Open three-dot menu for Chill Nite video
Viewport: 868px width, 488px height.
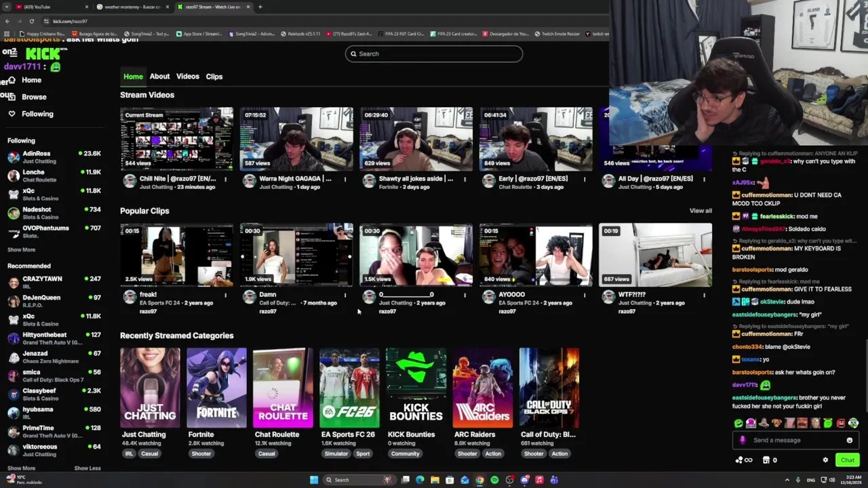[225, 180]
